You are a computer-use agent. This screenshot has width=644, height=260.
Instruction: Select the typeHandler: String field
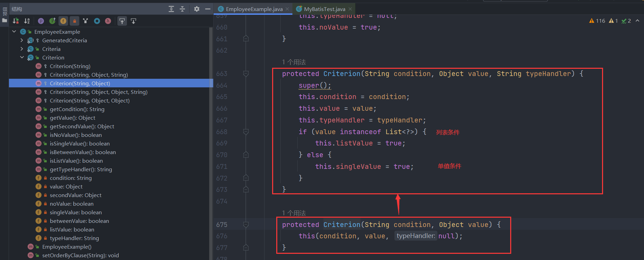(x=74, y=238)
